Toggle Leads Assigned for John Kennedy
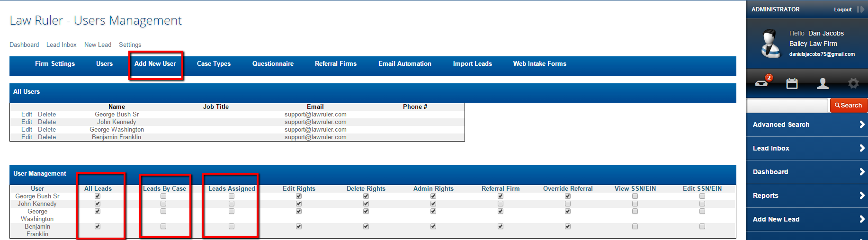The width and height of the screenshot is (868, 240). click(232, 204)
